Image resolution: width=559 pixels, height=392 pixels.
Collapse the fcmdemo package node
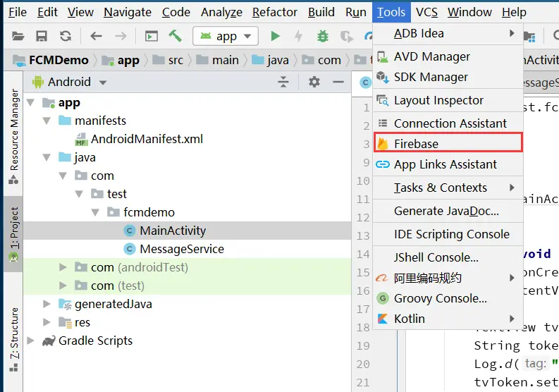[x=95, y=212]
